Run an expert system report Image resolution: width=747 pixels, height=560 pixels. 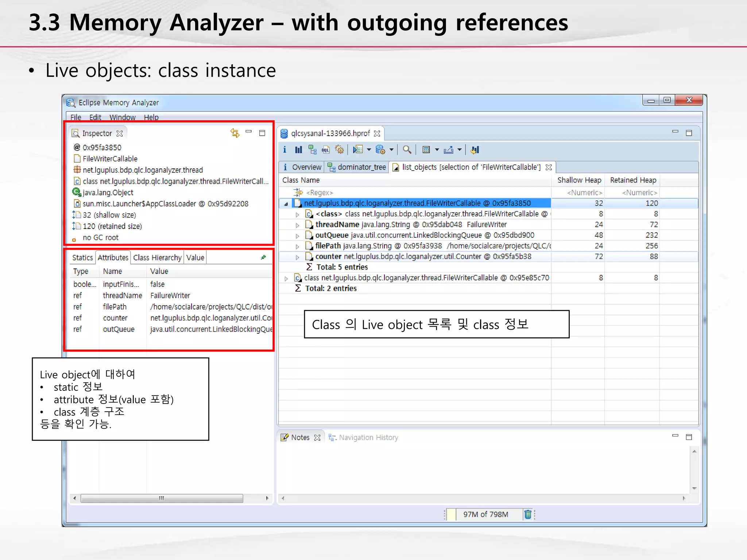pyautogui.click(x=358, y=150)
